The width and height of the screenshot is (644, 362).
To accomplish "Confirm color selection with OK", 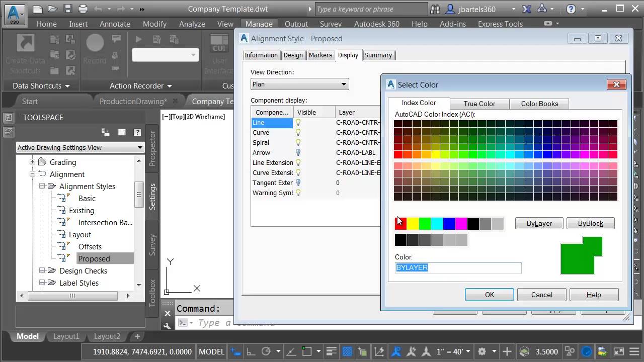I will pyautogui.click(x=490, y=295).
